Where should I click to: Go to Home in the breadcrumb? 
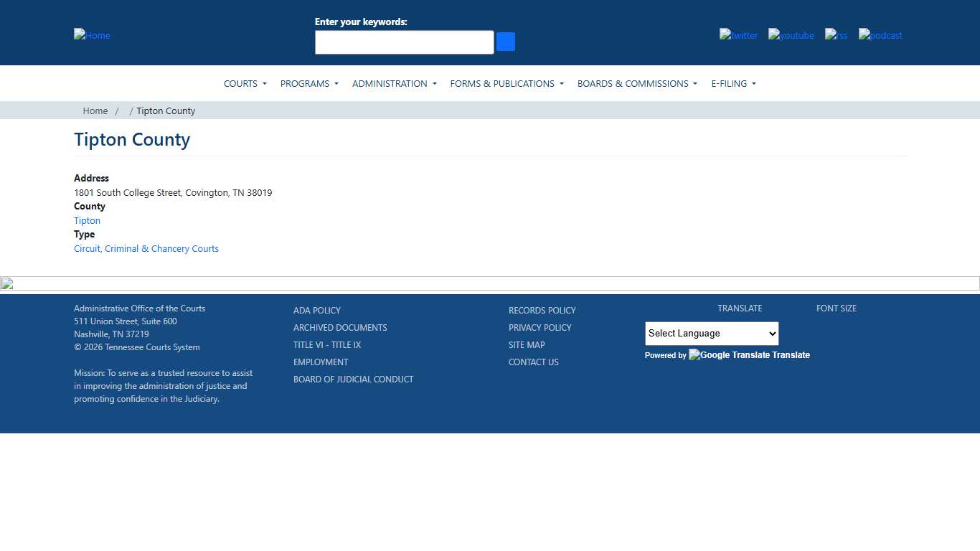tap(95, 110)
